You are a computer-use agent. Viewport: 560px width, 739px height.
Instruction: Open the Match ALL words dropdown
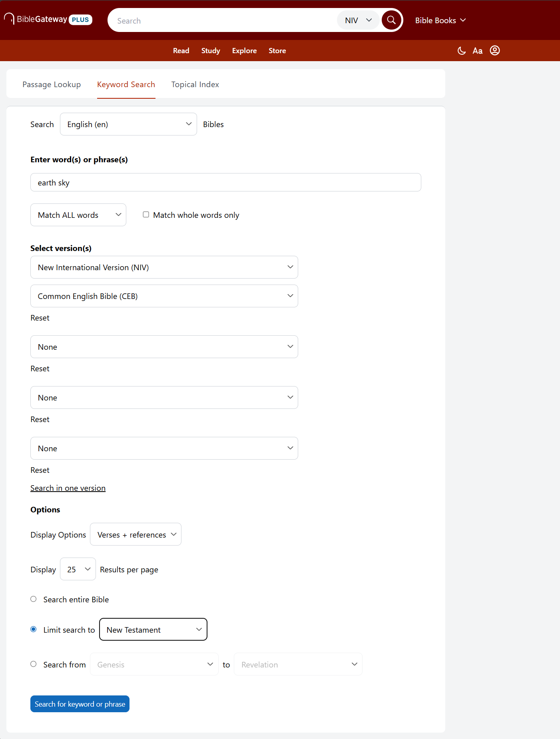click(x=78, y=215)
